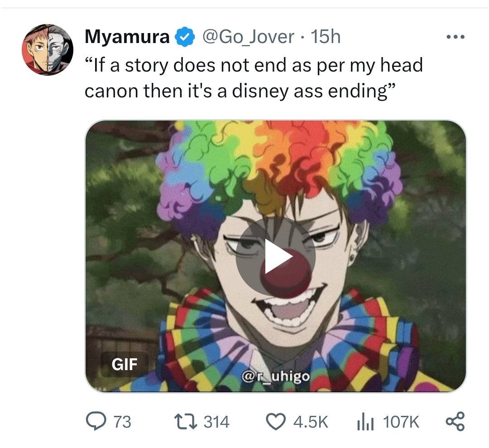
Task: Click the @r_uhigo watermark on GIF
Action: click(x=276, y=377)
